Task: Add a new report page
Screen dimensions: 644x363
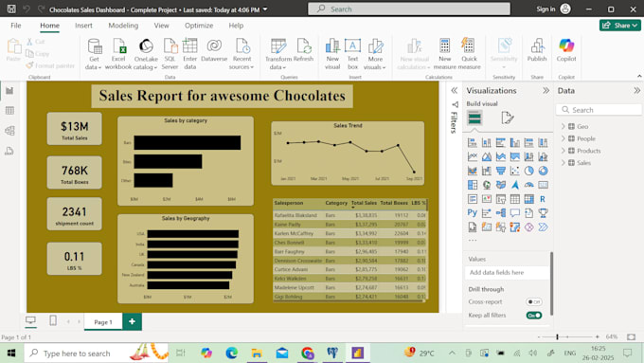Action: click(132, 321)
